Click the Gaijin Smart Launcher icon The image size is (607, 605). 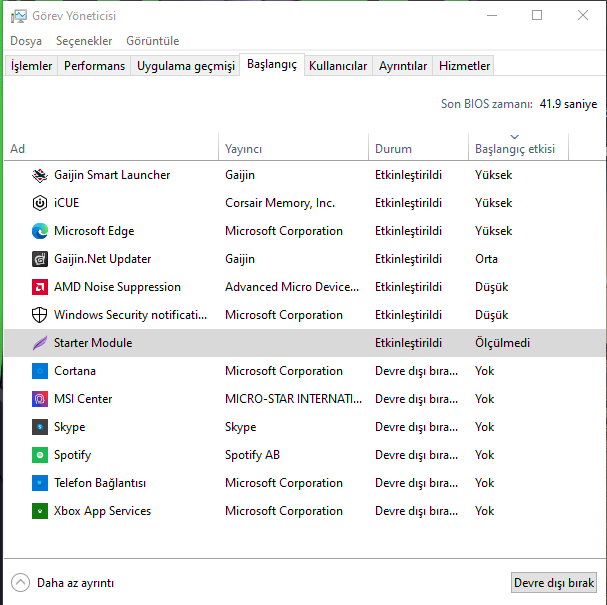coord(40,175)
